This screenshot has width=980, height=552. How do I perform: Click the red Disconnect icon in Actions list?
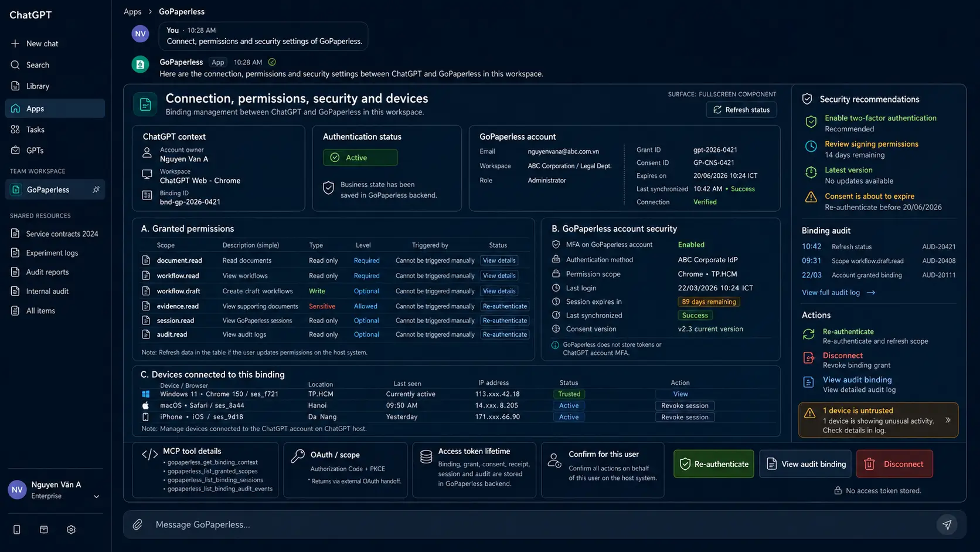(809, 358)
